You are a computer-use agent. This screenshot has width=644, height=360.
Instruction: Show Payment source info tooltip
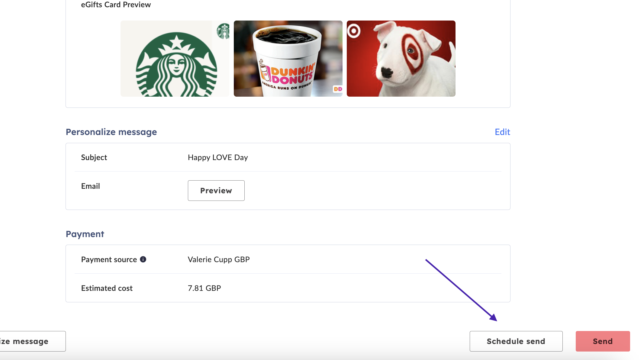pyautogui.click(x=143, y=259)
